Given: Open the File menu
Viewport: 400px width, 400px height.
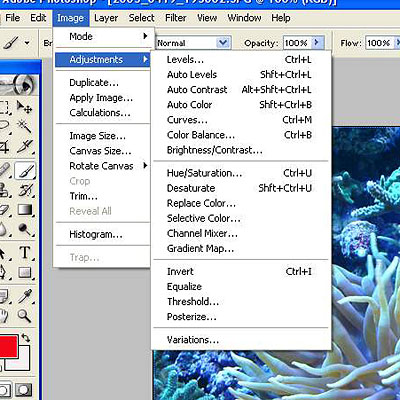Looking at the screenshot, I should pos(13,18).
